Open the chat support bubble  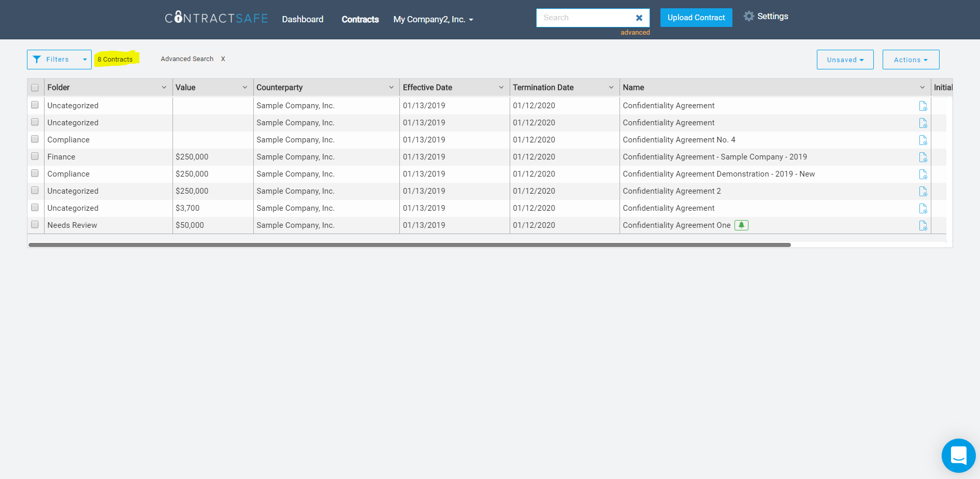pyautogui.click(x=958, y=456)
